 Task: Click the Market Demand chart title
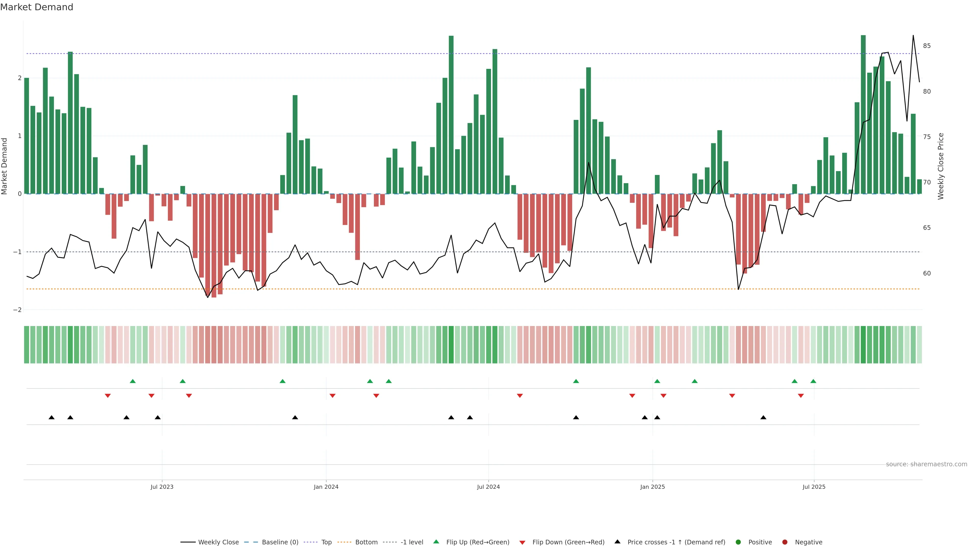(x=36, y=7)
